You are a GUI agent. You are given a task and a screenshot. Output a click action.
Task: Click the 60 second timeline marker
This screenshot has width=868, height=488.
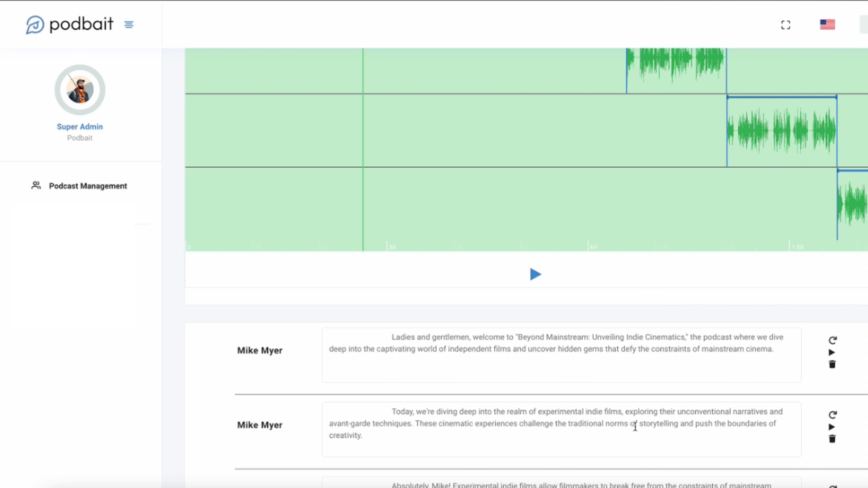click(593, 247)
